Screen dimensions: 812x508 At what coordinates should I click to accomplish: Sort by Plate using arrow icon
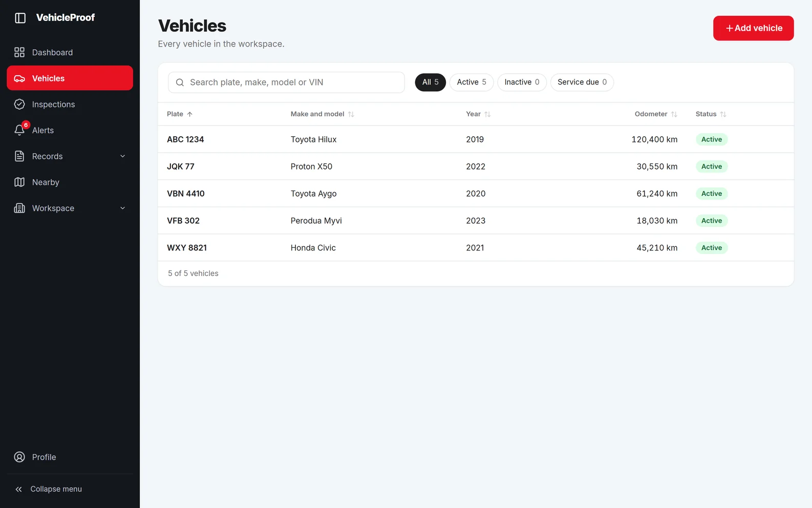pos(189,114)
